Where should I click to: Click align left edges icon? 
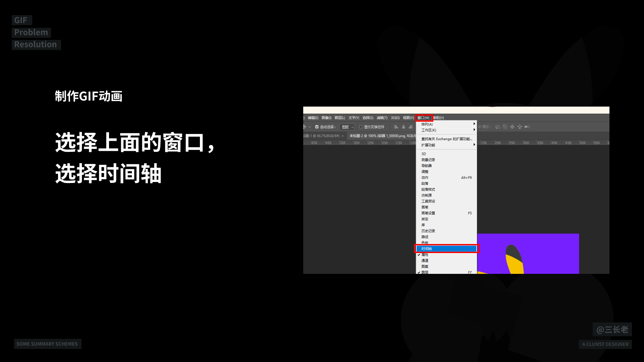coord(396,127)
